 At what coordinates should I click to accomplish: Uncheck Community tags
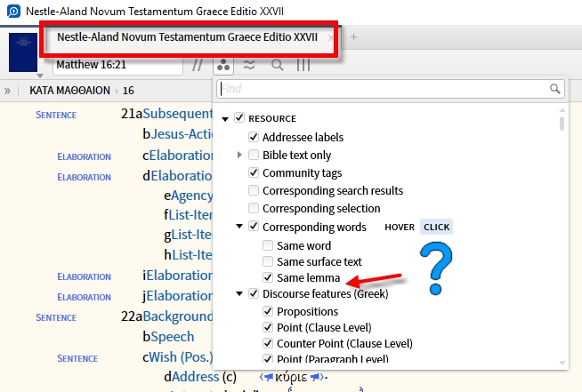pyautogui.click(x=254, y=172)
